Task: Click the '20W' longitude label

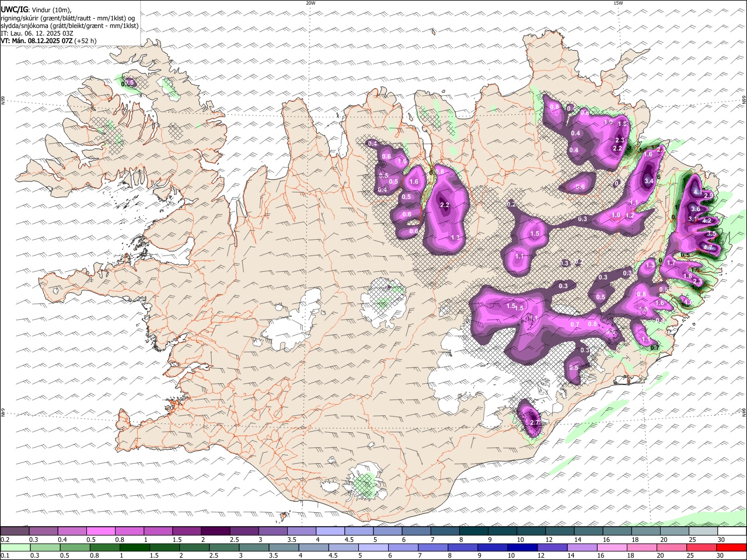Action: tap(310, 3)
